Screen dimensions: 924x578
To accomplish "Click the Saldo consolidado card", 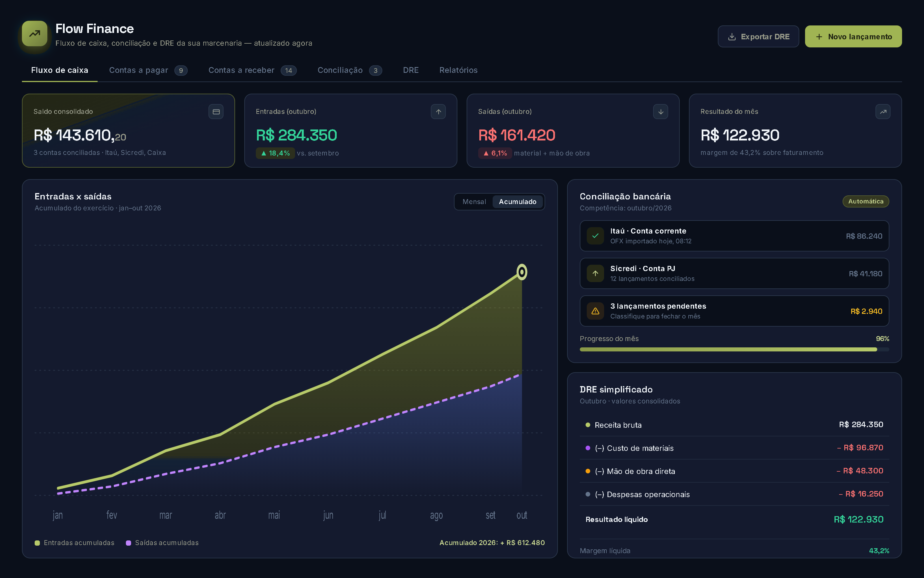I will [x=128, y=131].
